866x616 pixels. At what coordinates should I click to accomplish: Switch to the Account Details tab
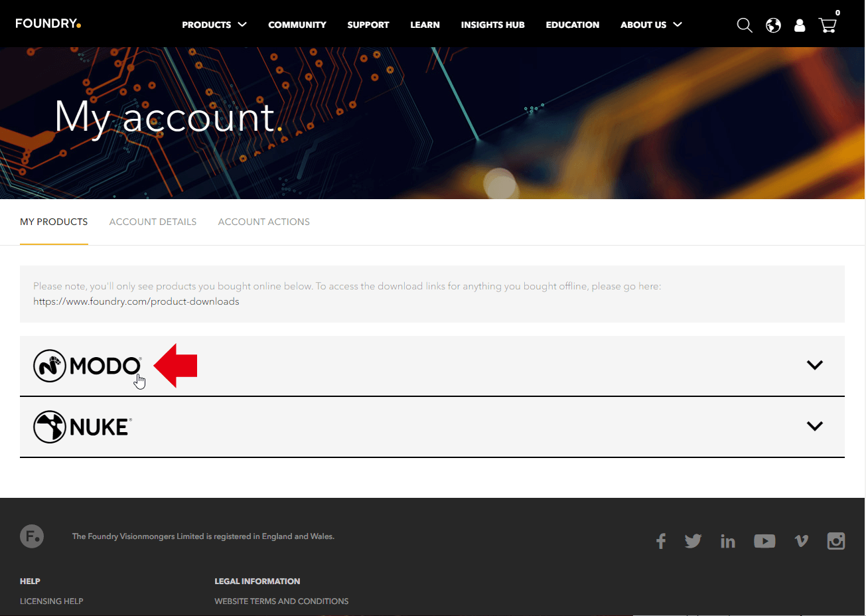point(153,222)
